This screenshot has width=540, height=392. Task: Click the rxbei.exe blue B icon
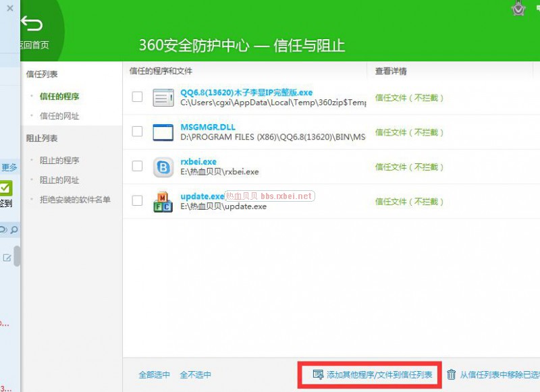tap(163, 167)
